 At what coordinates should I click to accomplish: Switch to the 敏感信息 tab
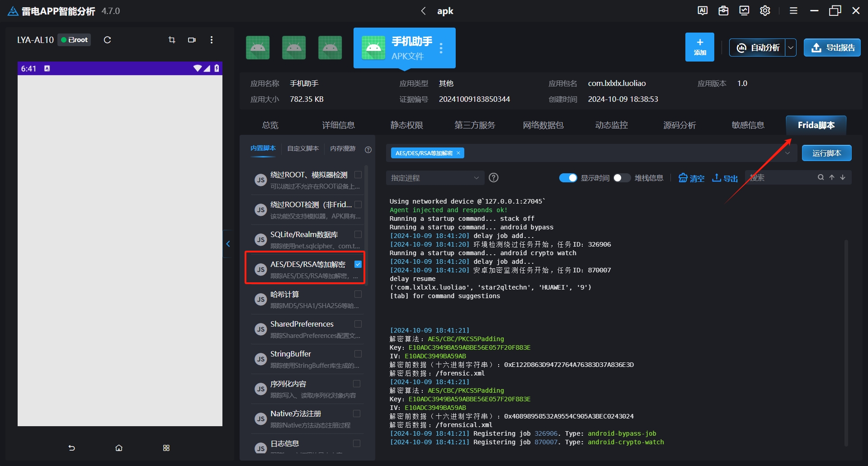click(x=748, y=125)
